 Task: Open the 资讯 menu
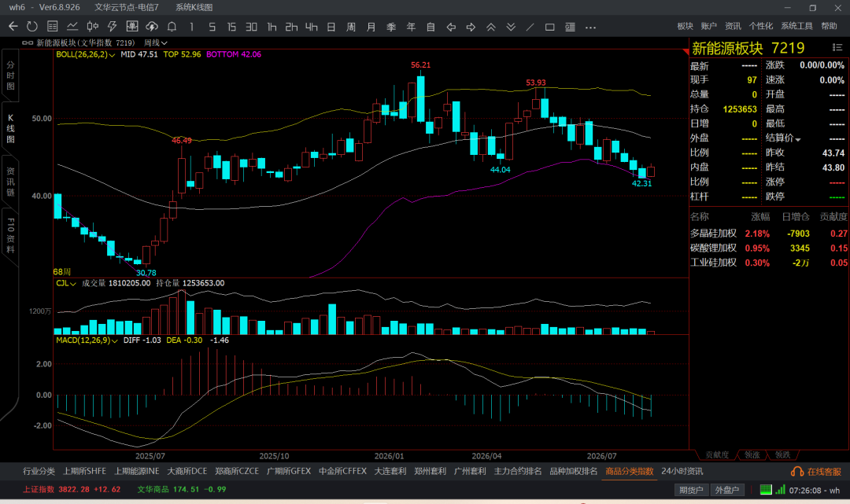[733, 26]
